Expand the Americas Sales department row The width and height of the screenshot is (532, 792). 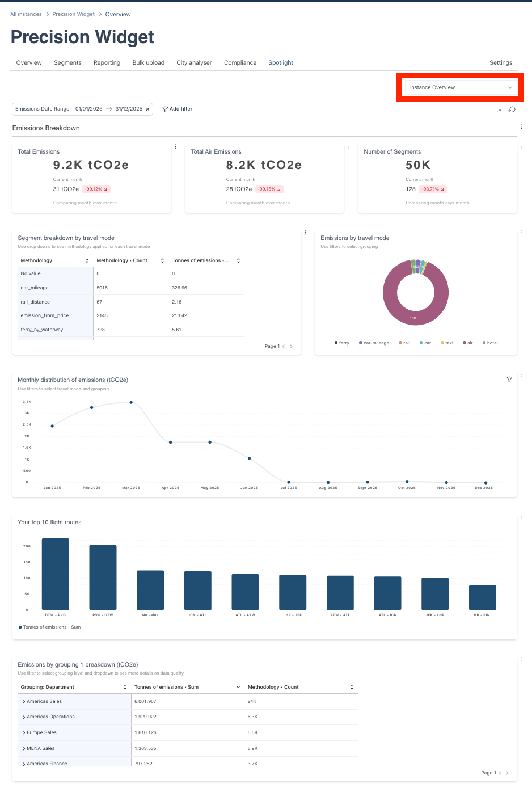pyautogui.click(x=24, y=702)
